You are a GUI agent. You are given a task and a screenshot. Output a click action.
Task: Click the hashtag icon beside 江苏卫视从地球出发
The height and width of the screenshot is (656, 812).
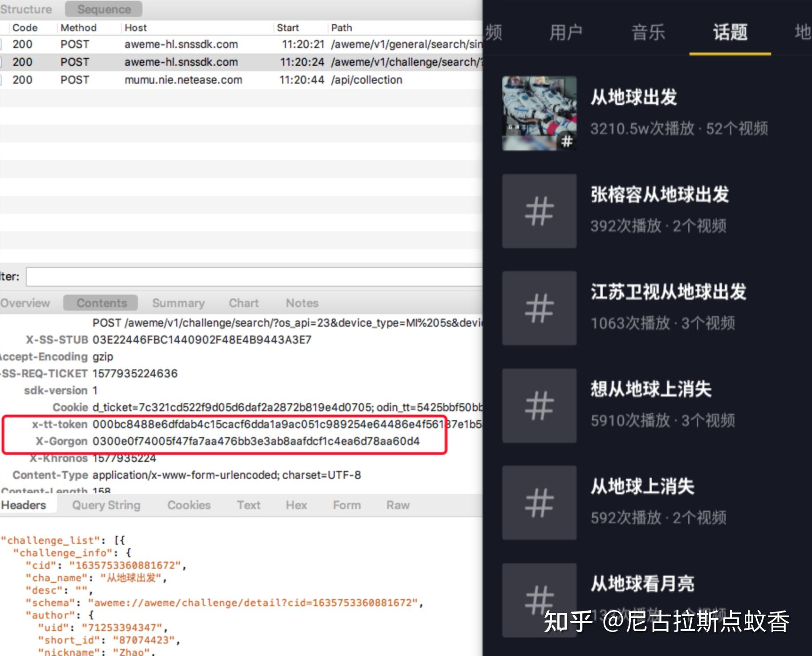coord(539,308)
